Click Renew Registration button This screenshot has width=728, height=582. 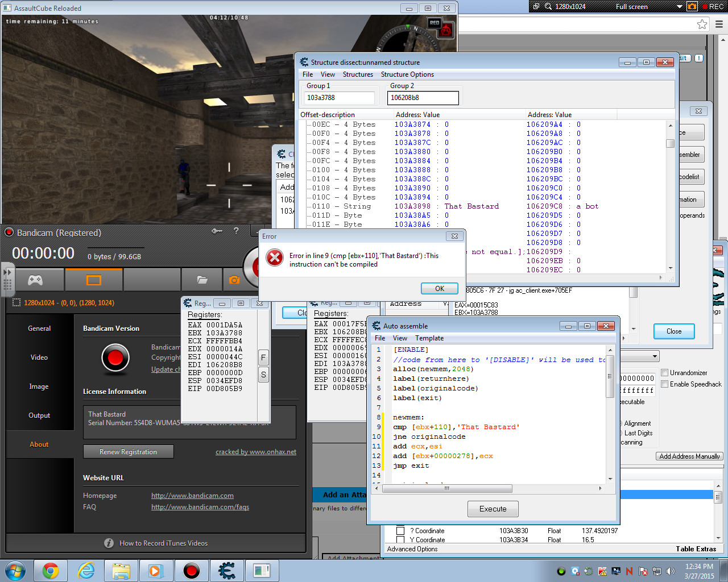click(128, 452)
